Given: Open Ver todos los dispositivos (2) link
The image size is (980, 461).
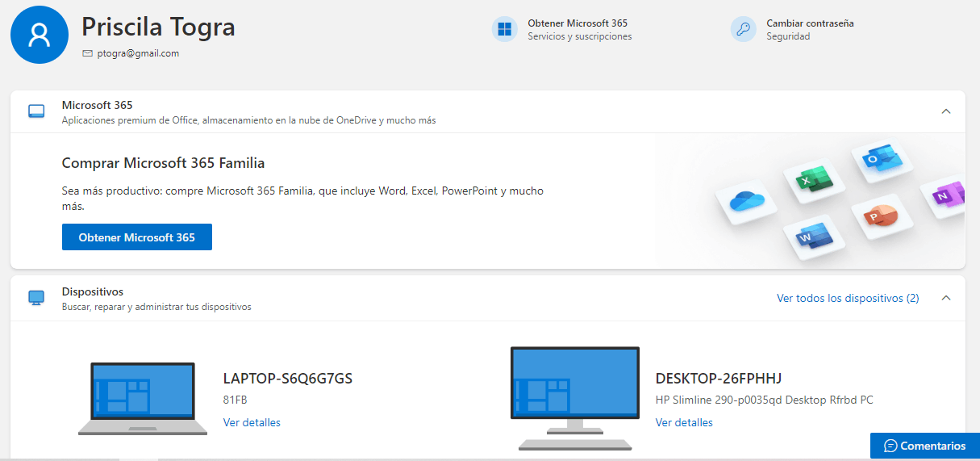Looking at the screenshot, I should point(848,298).
